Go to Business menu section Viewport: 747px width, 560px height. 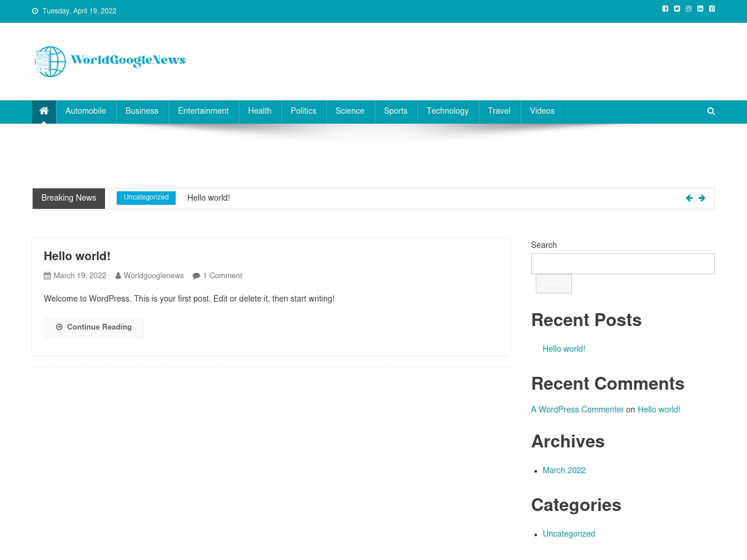pos(142,111)
